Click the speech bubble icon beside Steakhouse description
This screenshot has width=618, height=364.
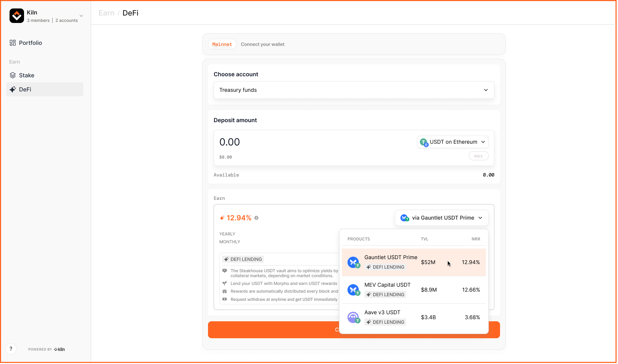(225, 271)
